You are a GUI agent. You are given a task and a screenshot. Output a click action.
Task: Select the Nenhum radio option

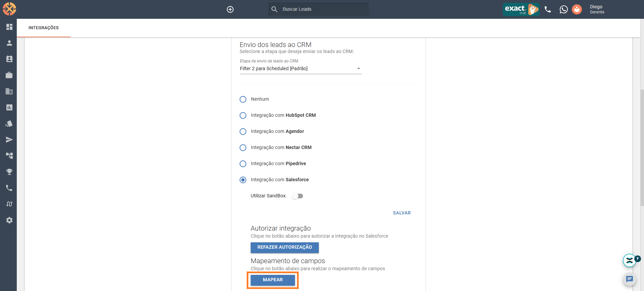[x=243, y=99]
